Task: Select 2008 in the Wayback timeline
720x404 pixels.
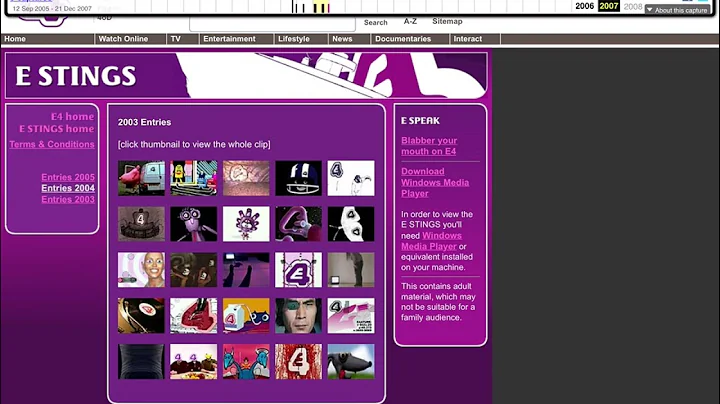Action: coord(633,6)
